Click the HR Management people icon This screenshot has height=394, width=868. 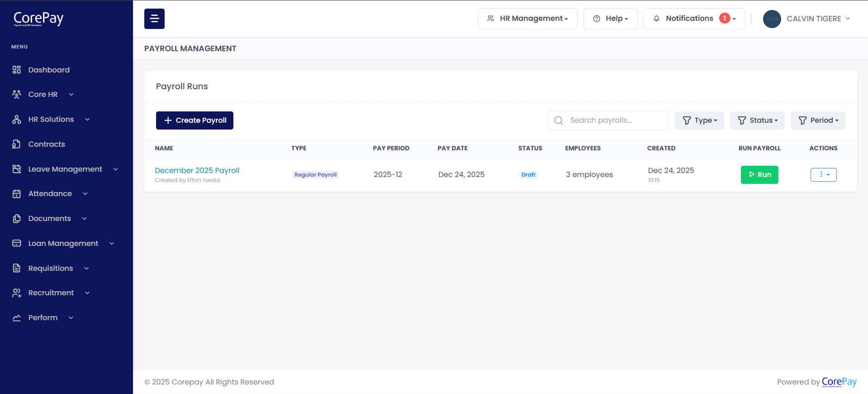(x=491, y=19)
